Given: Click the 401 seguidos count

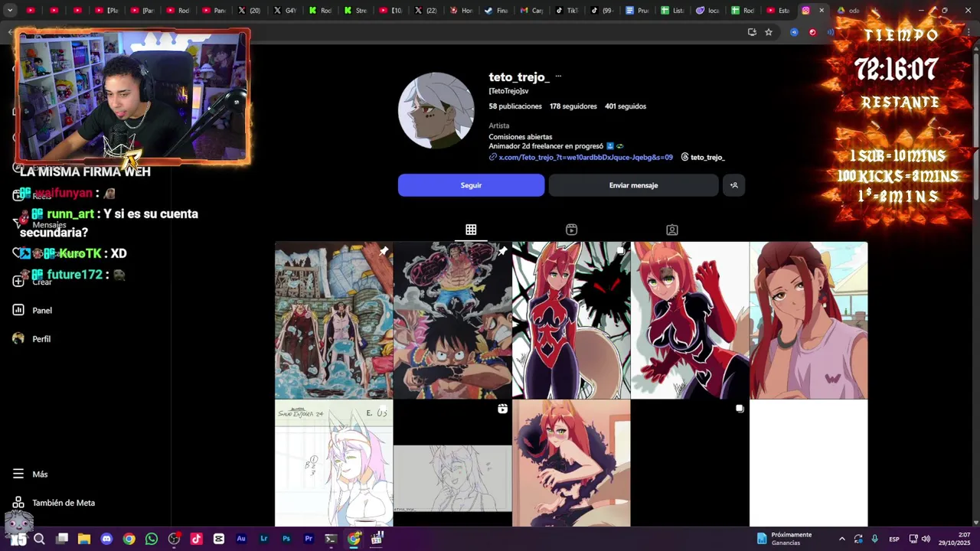Looking at the screenshot, I should [x=626, y=106].
